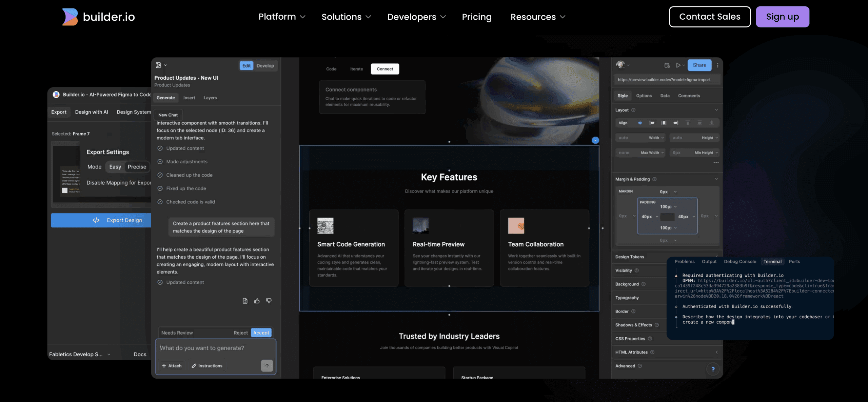
Task: Expand the Solutions menu
Action: point(346,17)
